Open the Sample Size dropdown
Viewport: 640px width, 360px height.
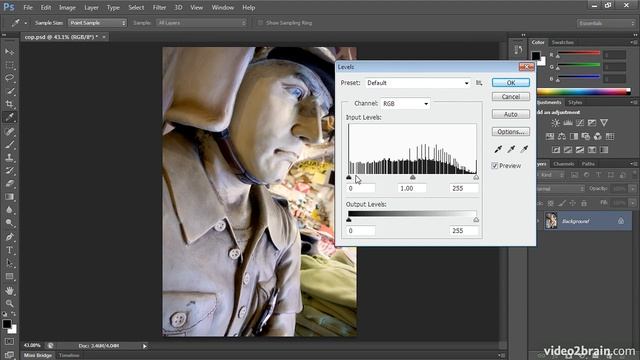(97, 23)
